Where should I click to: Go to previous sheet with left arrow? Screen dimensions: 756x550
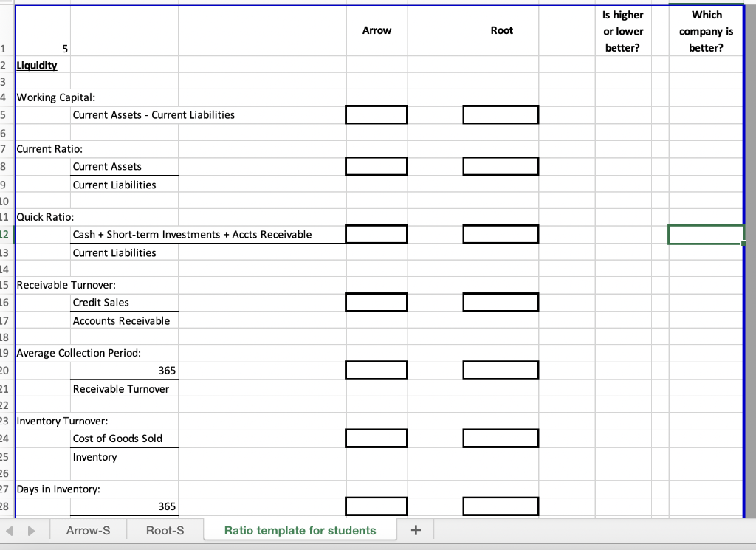9,531
